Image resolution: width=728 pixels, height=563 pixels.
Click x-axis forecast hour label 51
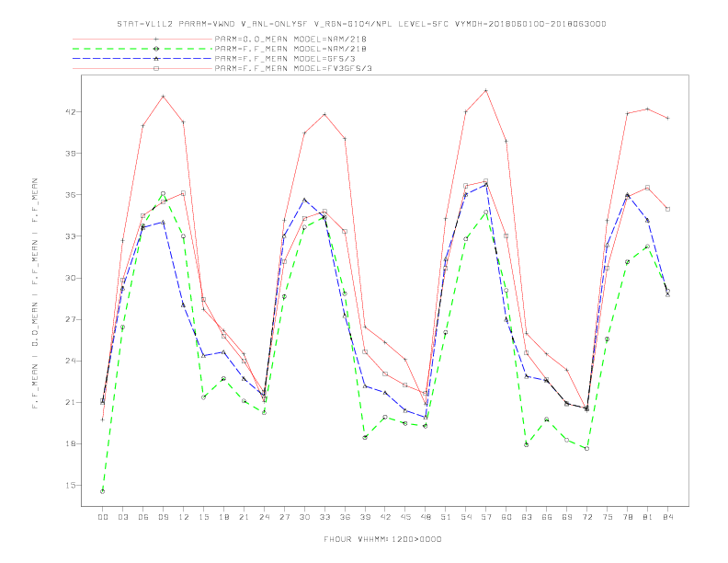pyautogui.click(x=446, y=517)
